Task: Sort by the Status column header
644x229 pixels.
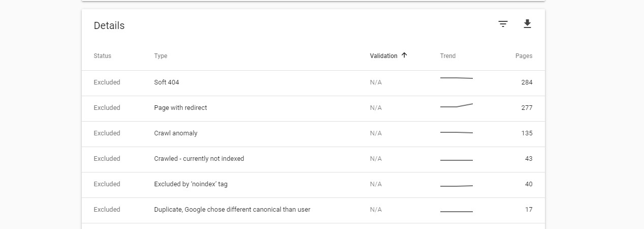Action: pyautogui.click(x=103, y=56)
